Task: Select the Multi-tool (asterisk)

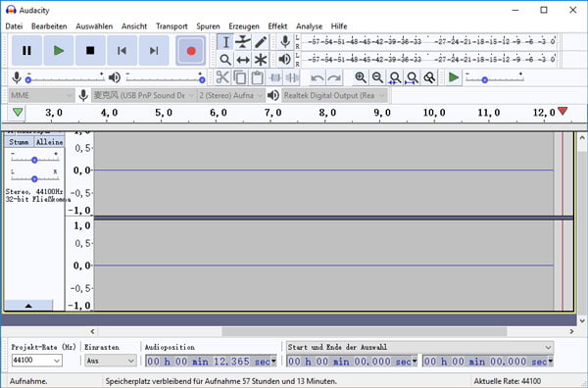Action: pyautogui.click(x=261, y=59)
